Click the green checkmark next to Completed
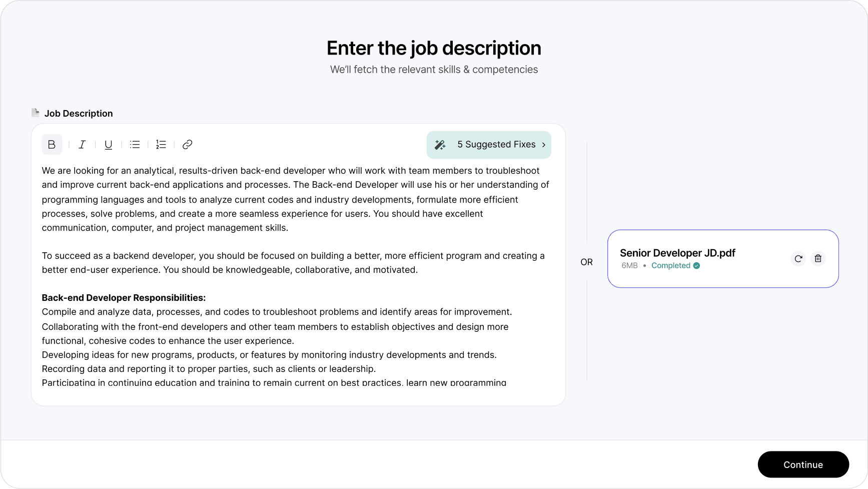This screenshot has width=868, height=489. click(696, 266)
